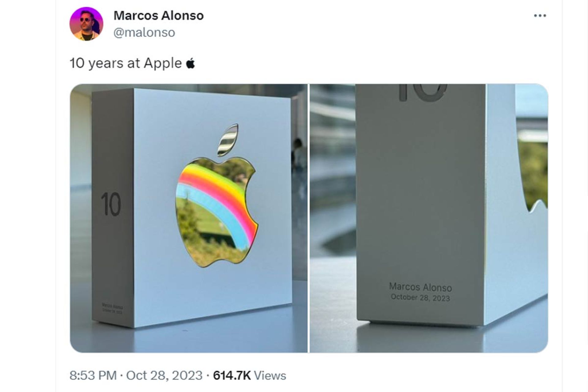Click the 8:53 PM timestamp
Screen dimensions: 588x392
93,375
